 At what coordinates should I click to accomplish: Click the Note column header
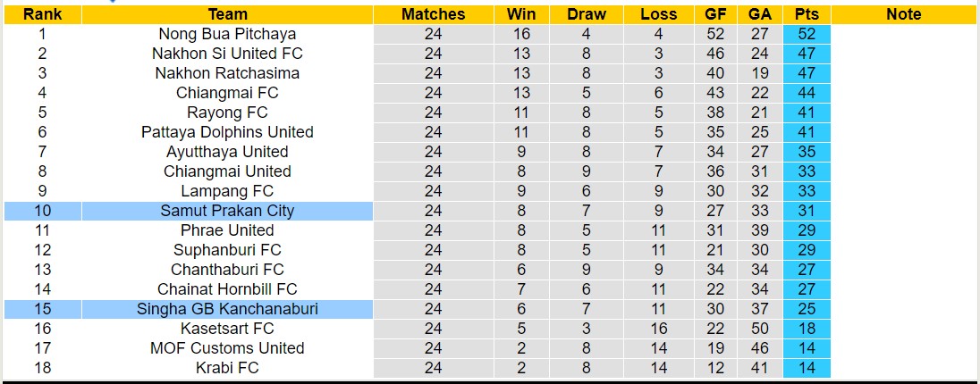pos(903,14)
